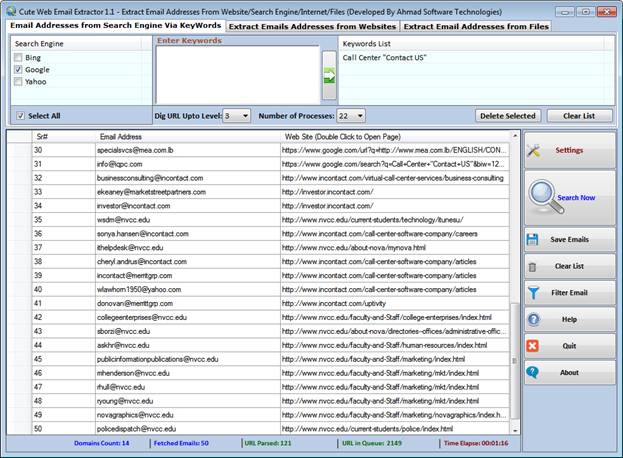
Task: Select the row for investor@incontact.com
Action: [x=135, y=205]
